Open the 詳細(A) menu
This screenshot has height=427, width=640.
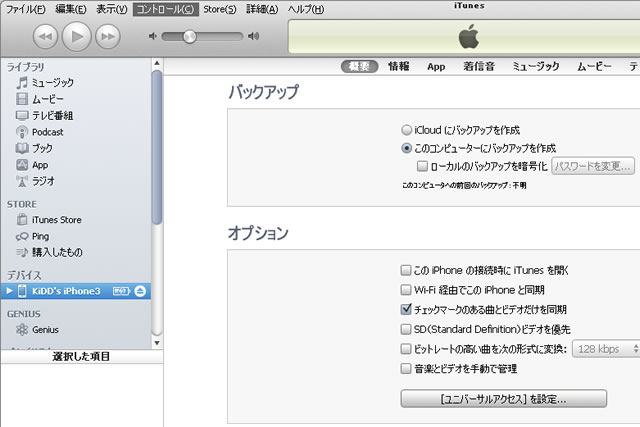tap(262, 9)
